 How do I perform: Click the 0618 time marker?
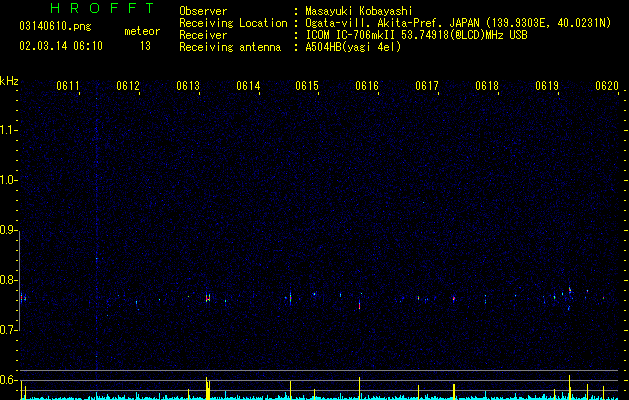[487, 85]
